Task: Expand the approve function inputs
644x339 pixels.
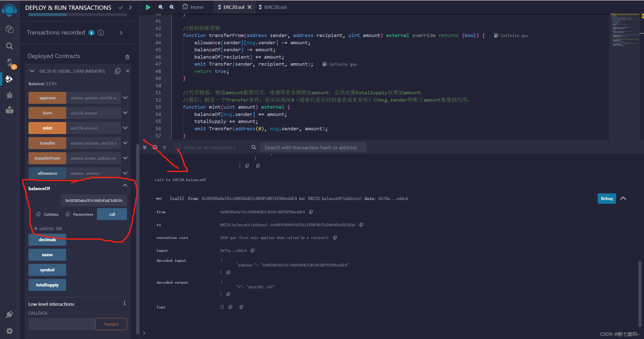Action: (125, 98)
